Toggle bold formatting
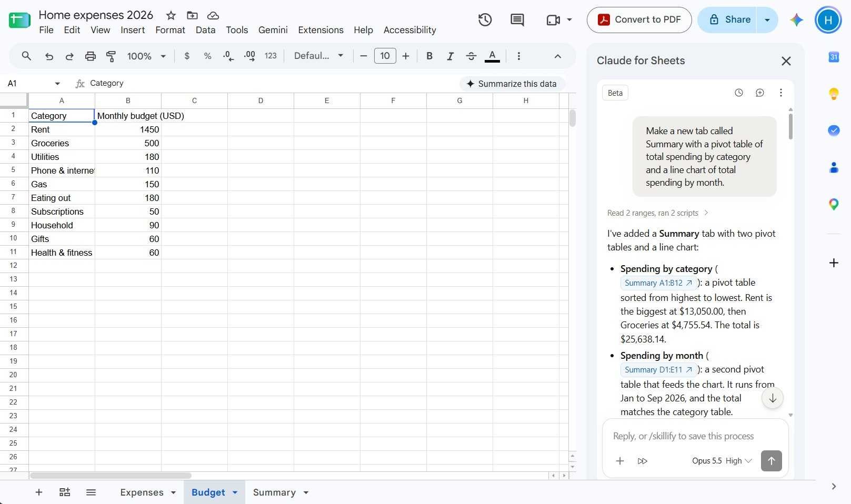Viewport: 851px width, 504px height. tap(429, 56)
